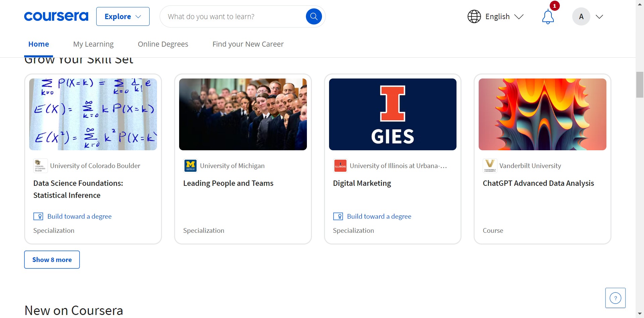Click the Coursera logo
The height and width of the screenshot is (318, 644).
click(56, 16)
